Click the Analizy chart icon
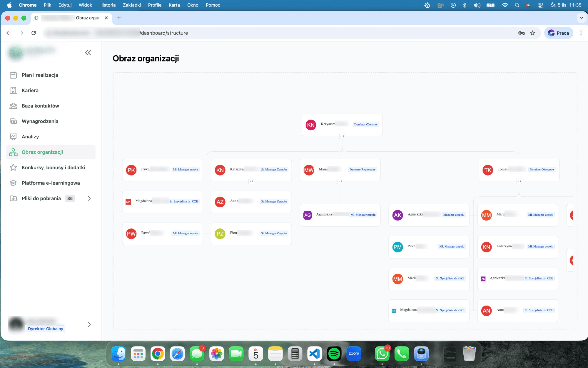This screenshot has height=368, width=588. (13, 137)
